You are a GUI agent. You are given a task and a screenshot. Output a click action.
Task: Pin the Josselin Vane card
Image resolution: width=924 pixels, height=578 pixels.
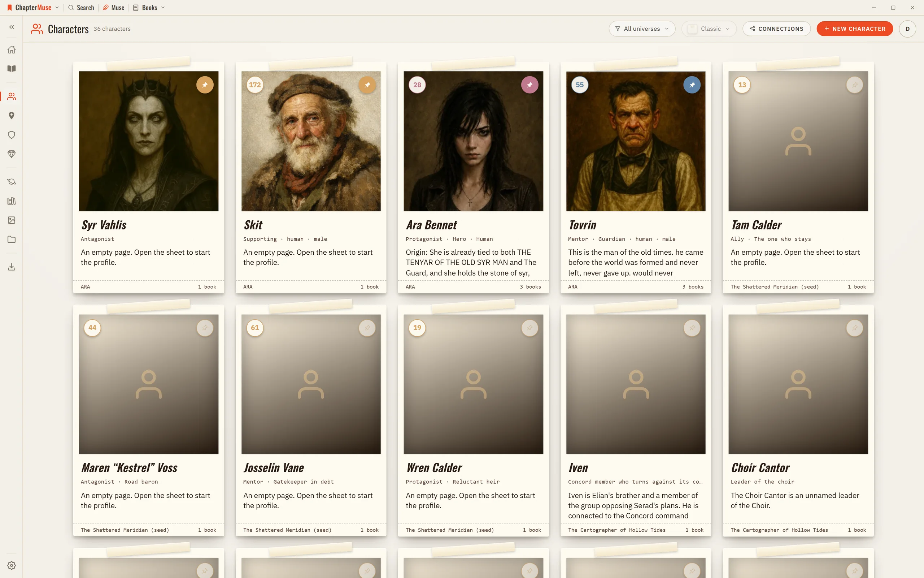pos(367,328)
